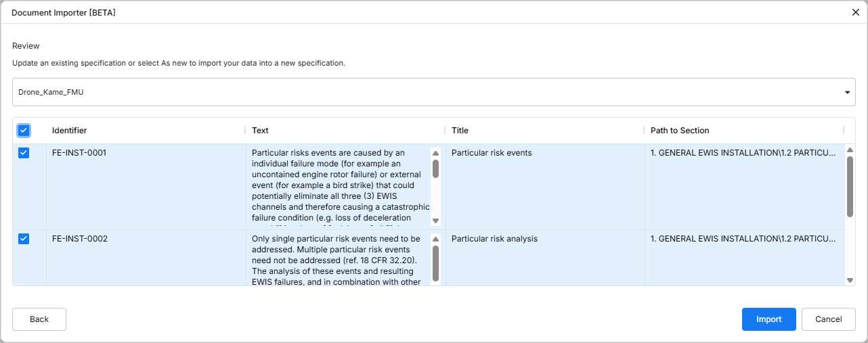Screen dimensions: 868x343
Task: Click the Path to Section column header
Action: pyautogui.click(x=680, y=131)
